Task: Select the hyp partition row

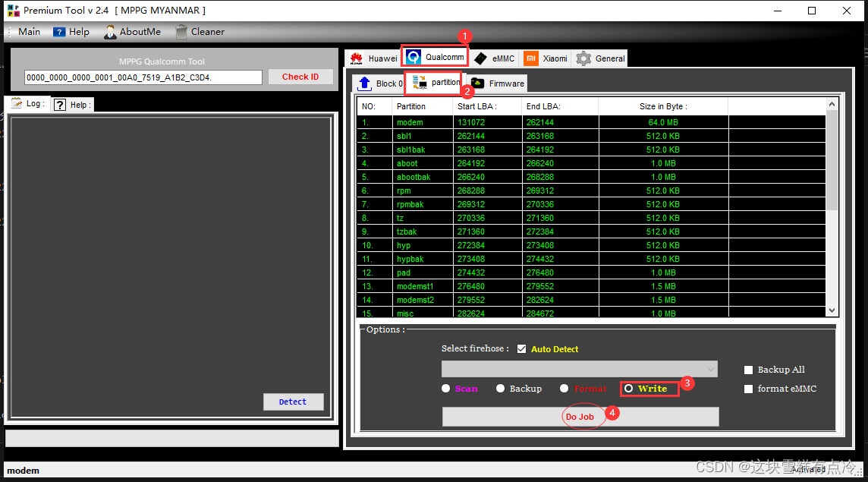Action: click(x=591, y=245)
